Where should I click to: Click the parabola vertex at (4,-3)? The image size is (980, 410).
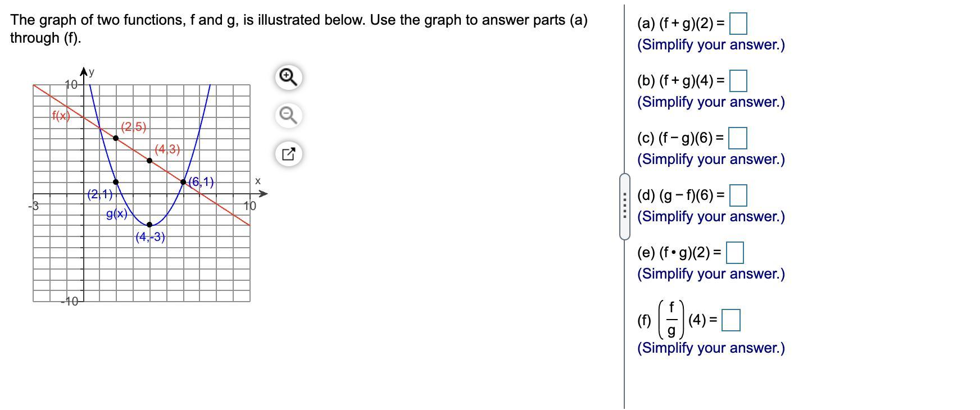click(149, 225)
